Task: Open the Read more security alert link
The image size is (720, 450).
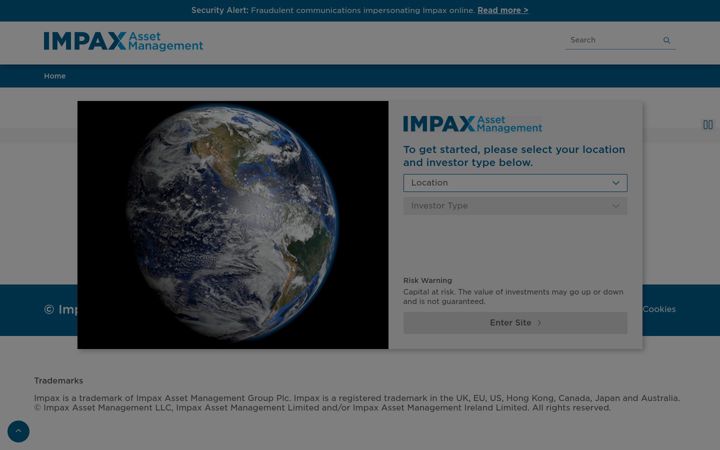Action: [x=502, y=10]
